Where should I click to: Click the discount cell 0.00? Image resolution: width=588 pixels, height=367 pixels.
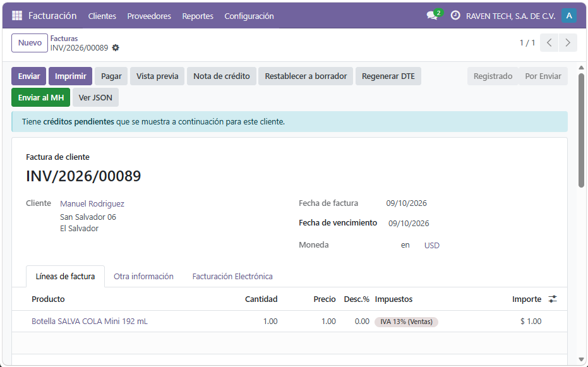pyautogui.click(x=362, y=322)
